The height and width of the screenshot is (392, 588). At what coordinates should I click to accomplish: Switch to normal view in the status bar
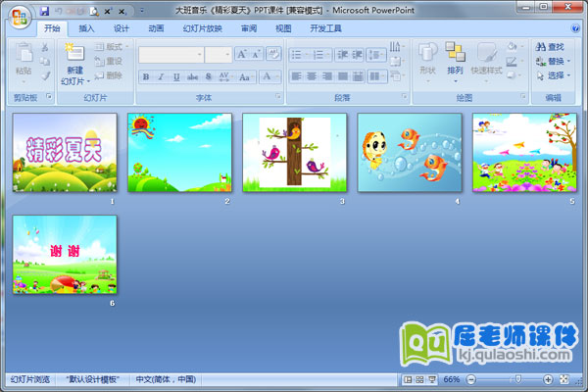point(407,379)
